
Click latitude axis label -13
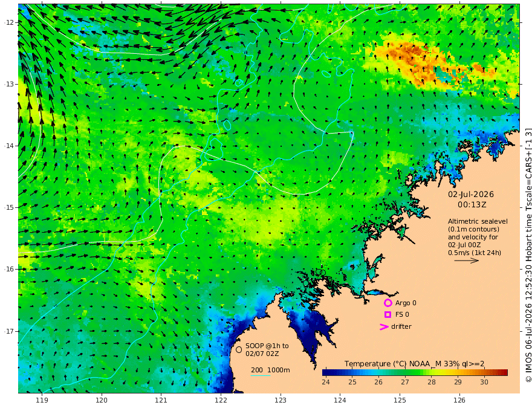[x=9, y=84]
